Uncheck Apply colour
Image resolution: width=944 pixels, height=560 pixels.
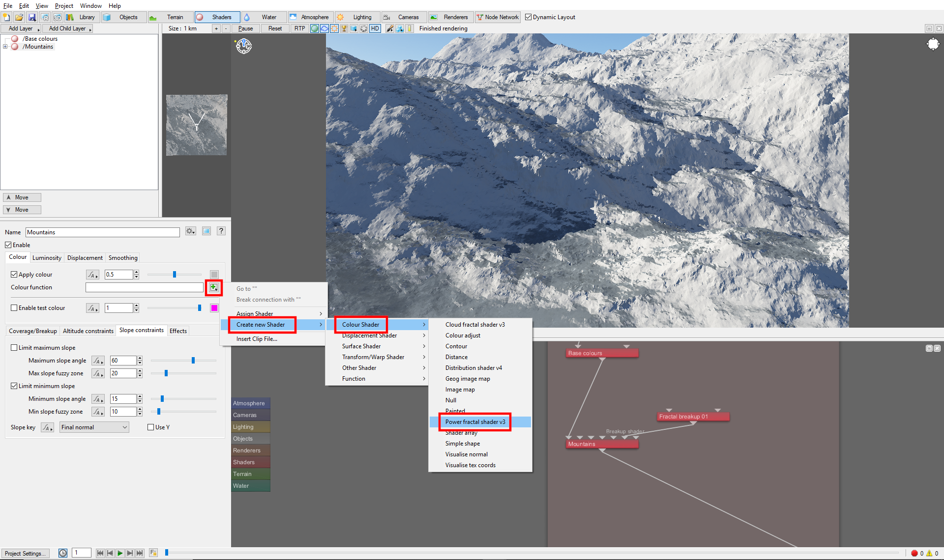[x=14, y=275]
